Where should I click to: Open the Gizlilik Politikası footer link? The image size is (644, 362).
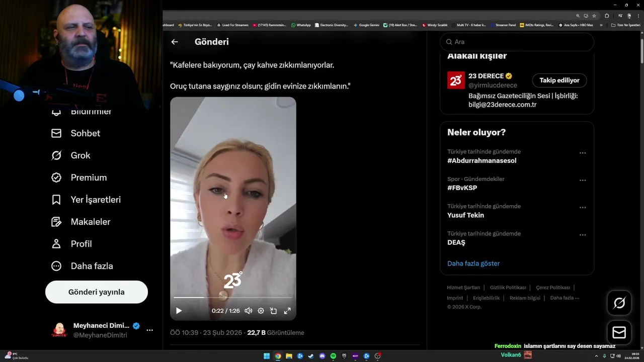pyautogui.click(x=508, y=288)
